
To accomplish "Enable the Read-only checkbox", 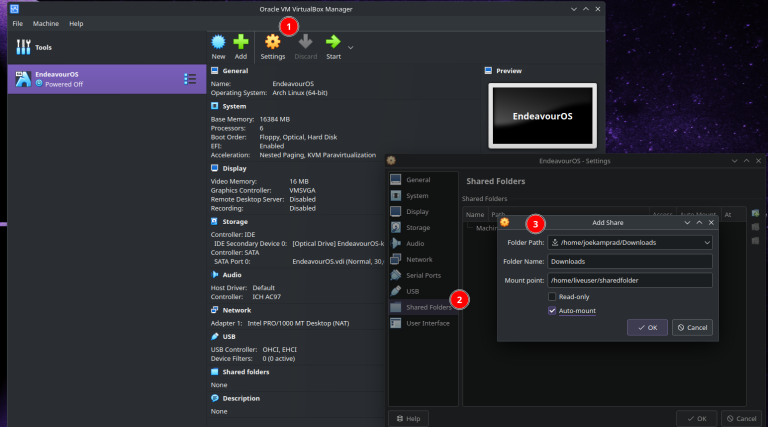I will coord(553,297).
